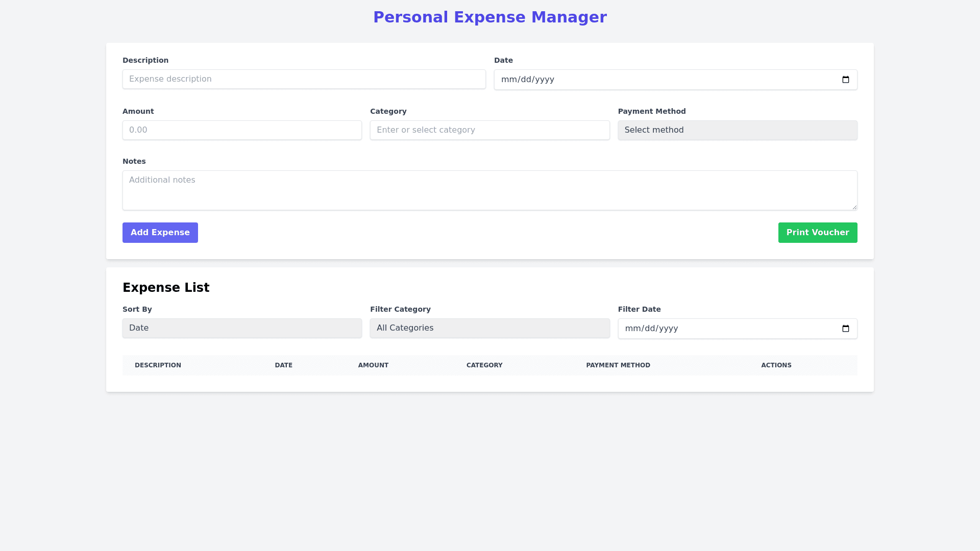Click the Amount column header
Image resolution: width=980 pixels, height=551 pixels.
pyautogui.click(x=373, y=365)
